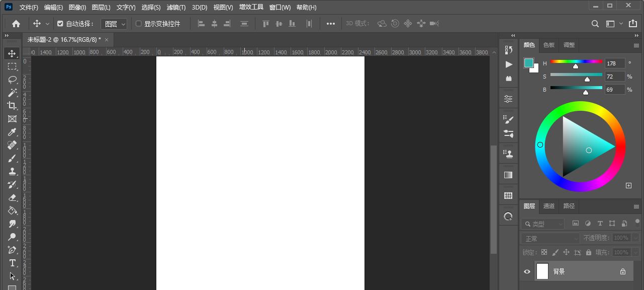This screenshot has width=644, height=290.
Task: Expand the 类型 layer filter dropdown
Action: pos(543,224)
